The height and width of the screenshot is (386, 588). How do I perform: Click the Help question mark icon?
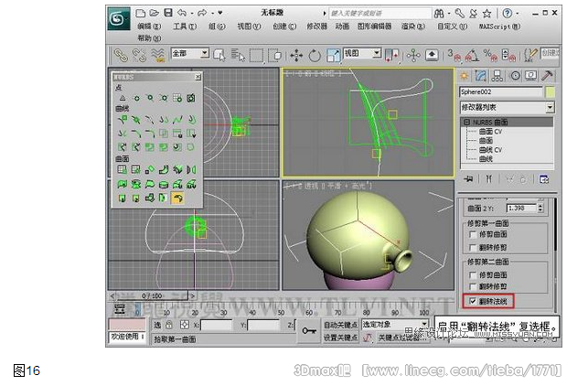(x=507, y=14)
